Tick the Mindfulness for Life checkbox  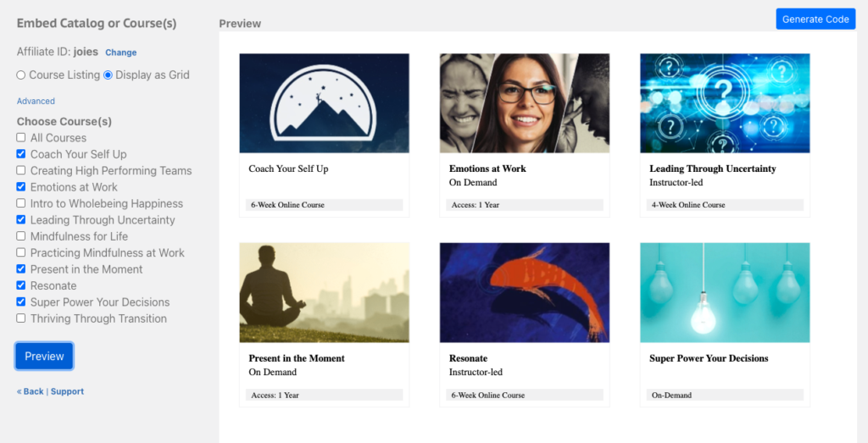pyautogui.click(x=21, y=236)
